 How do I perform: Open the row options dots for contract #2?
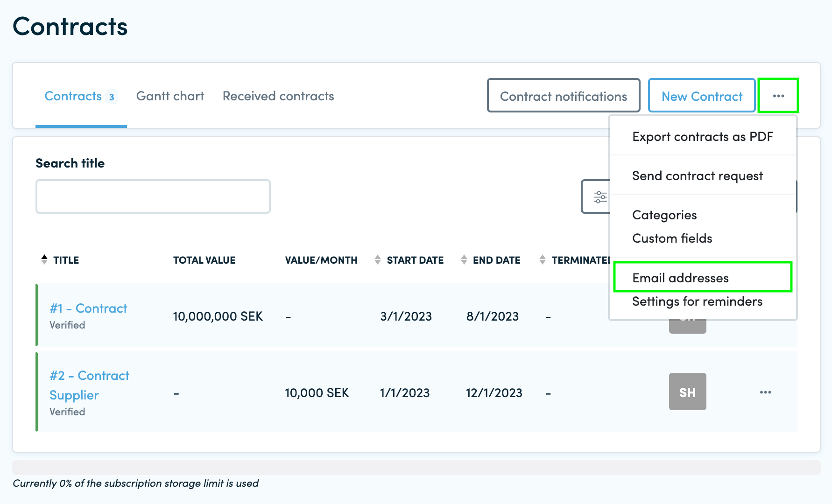(x=765, y=392)
